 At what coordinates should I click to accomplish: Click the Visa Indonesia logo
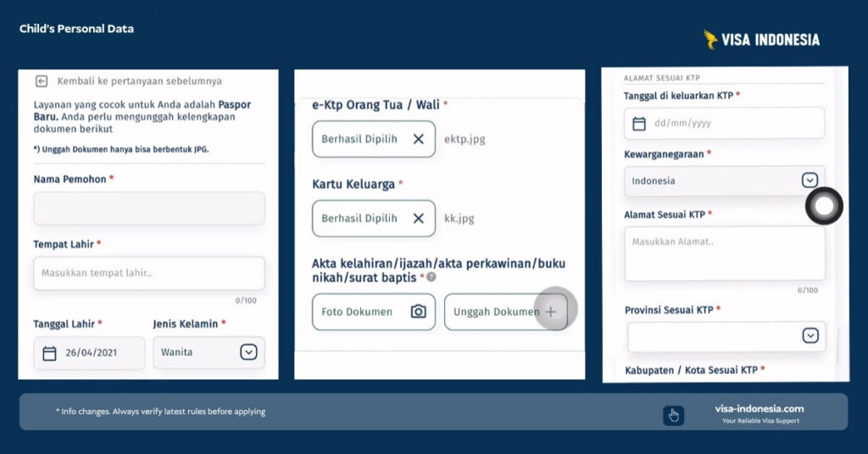coord(761,40)
